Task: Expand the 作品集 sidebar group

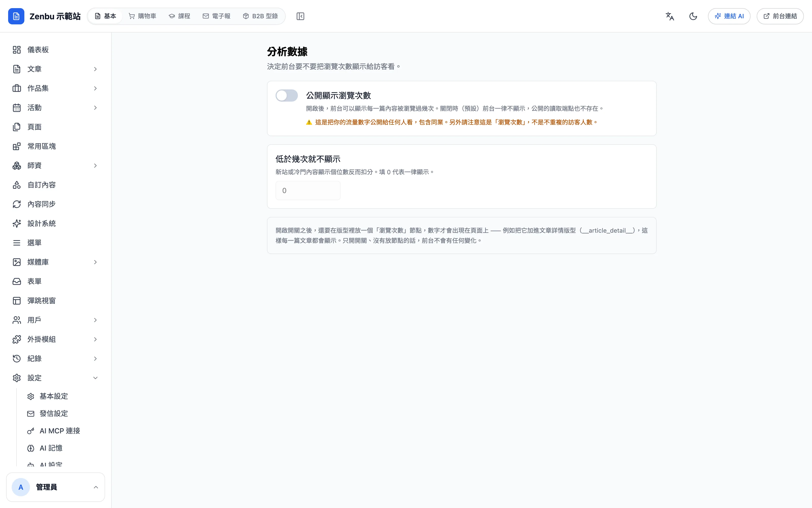Action: pyautogui.click(x=55, y=88)
